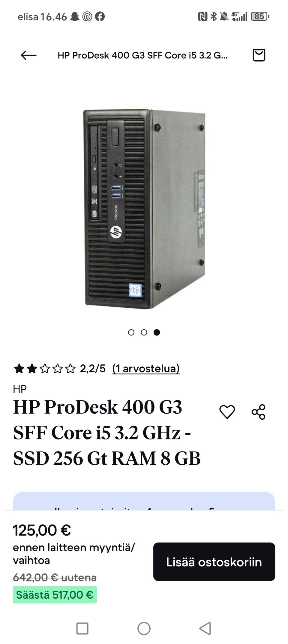288x644 pixels.
Task: Tap the truncated page title in header
Action: coord(142,55)
